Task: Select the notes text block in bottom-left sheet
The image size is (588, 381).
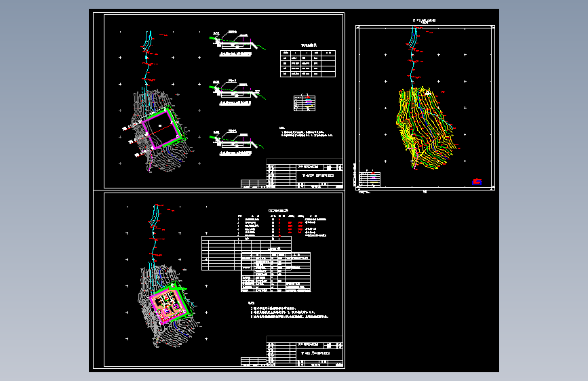Action: click(x=288, y=310)
